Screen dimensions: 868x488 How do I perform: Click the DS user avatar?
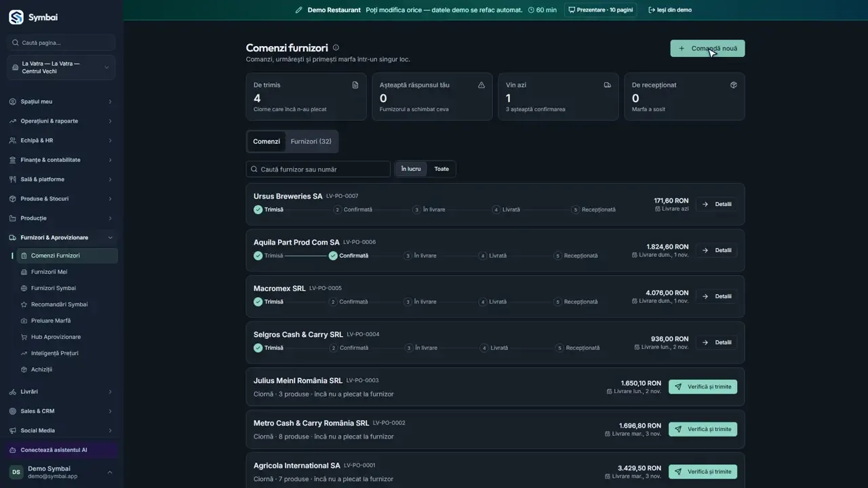(16, 472)
